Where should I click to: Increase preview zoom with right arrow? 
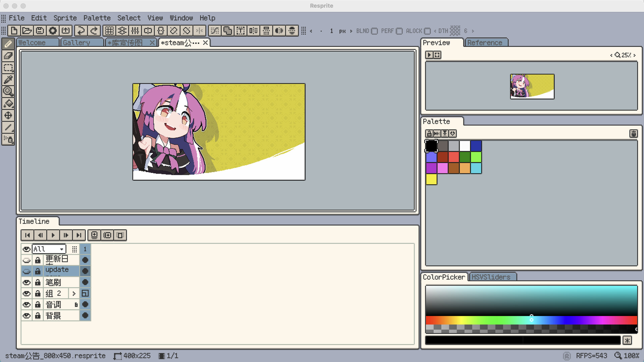point(635,55)
